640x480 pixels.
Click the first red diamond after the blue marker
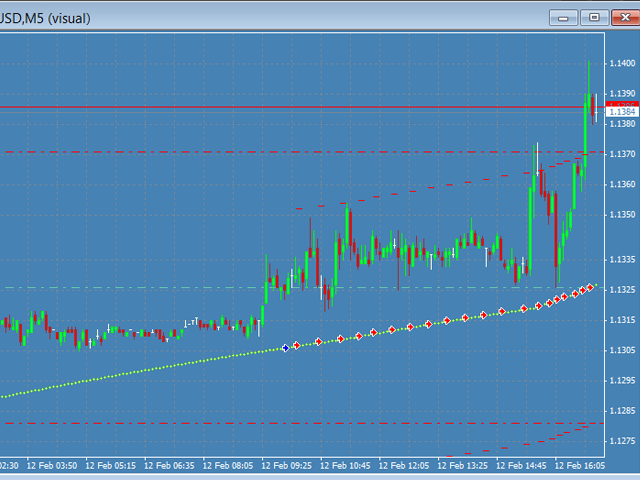[x=297, y=345]
